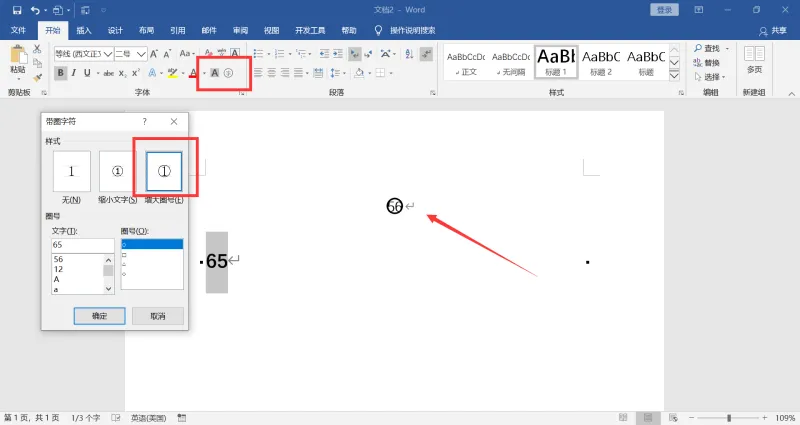Screen dimensions: 800x425
Task: Align text left using the alignment icon
Action: coord(258,73)
